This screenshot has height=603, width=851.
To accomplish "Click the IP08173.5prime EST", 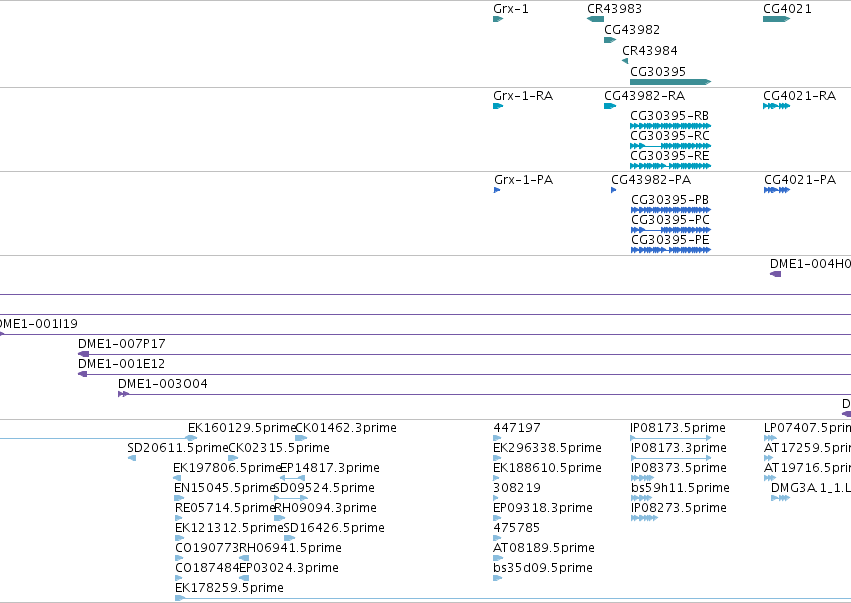I will (x=670, y=438).
